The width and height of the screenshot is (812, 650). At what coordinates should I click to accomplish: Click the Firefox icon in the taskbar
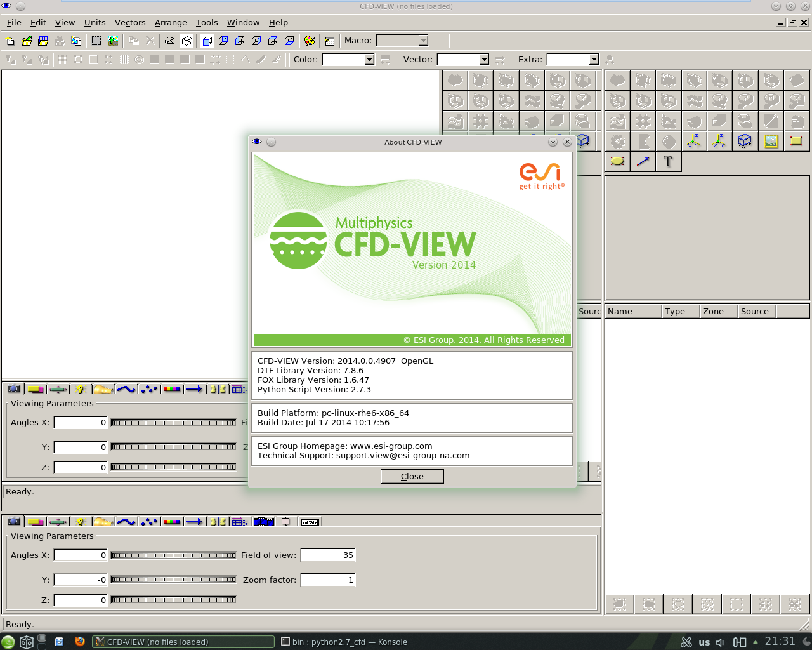(x=79, y=642)
